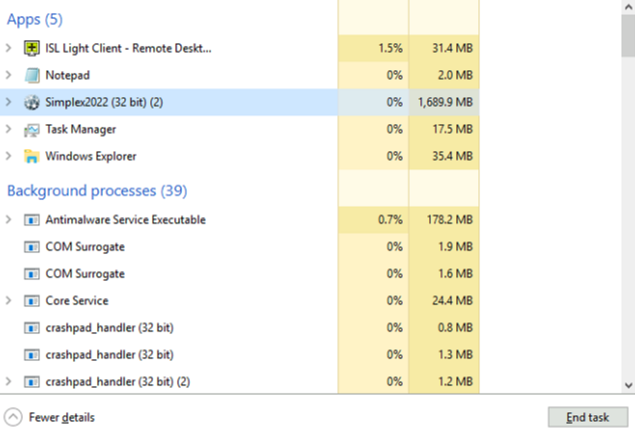
Task: Expand the Notepad process group
Action: pyautogui.click(x=9, y=75)
